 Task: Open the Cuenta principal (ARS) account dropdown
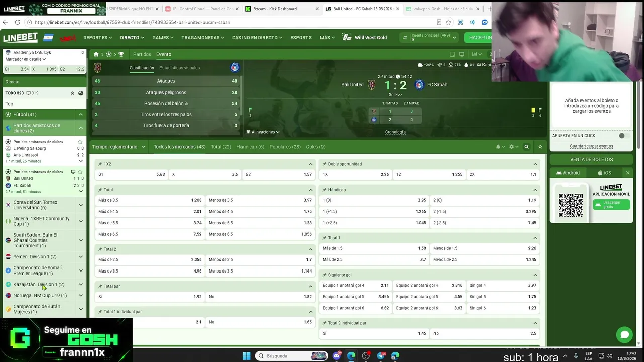pos(434,38)
